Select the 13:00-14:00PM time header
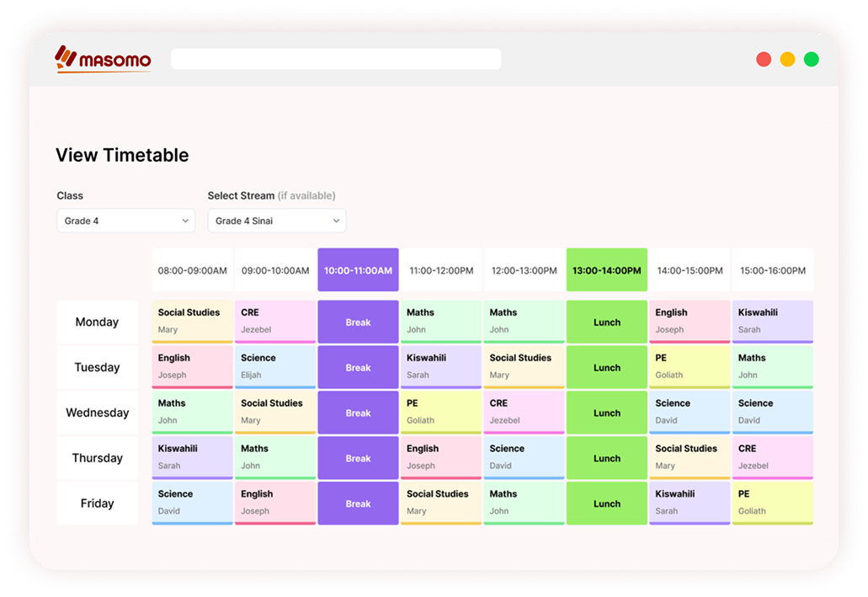 (x=606, y=270)
